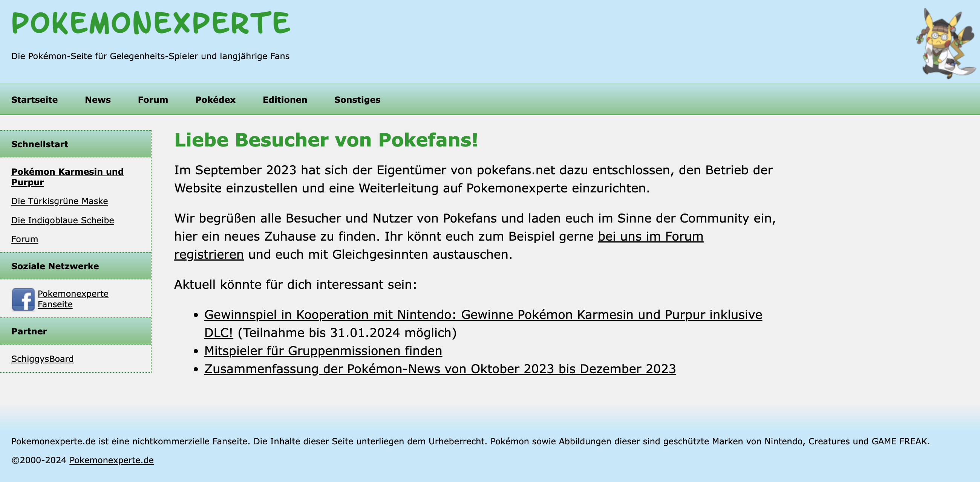Click text 'Aktuell könnte für dich interessant sein:'

[x=296, y=284]
